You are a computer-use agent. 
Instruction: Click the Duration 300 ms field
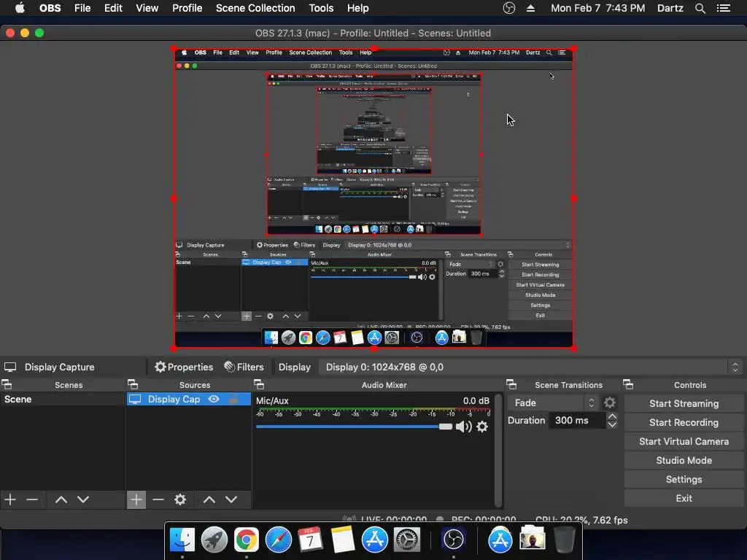[577, 421]
